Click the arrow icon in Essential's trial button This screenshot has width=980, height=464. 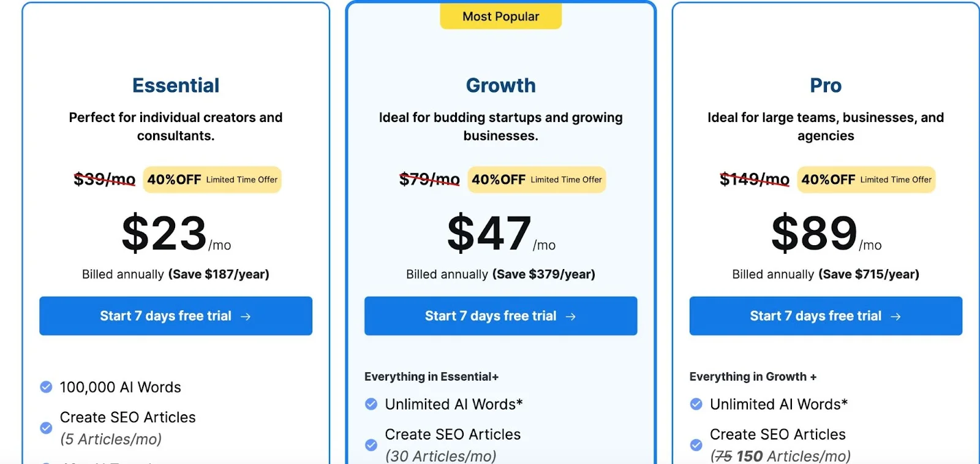(246, 316)
